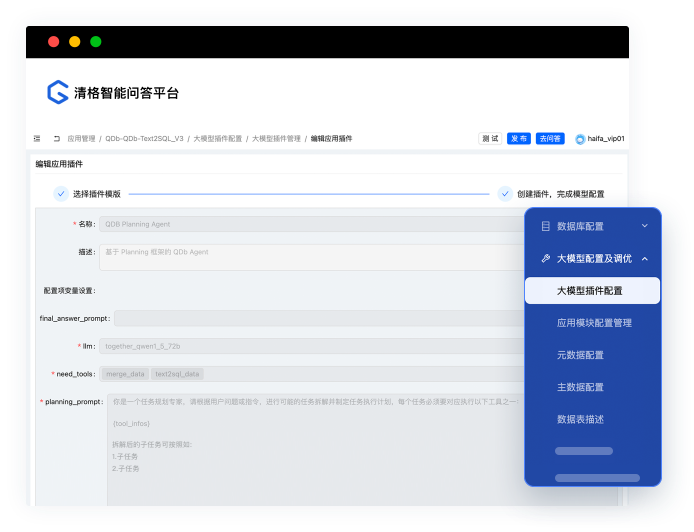
Task: Open 应用模块配置管理 menu item
Action: pyautogui.click(x=594, y=323)
